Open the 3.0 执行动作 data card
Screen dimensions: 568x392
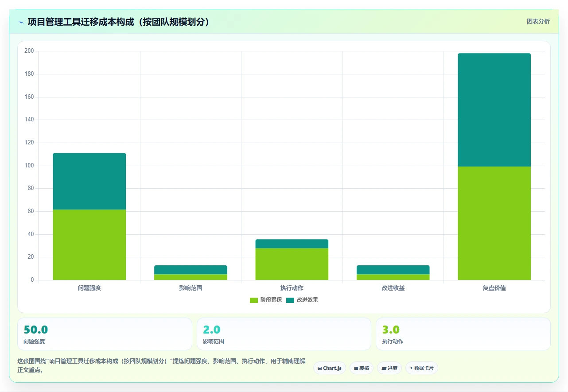463,334
